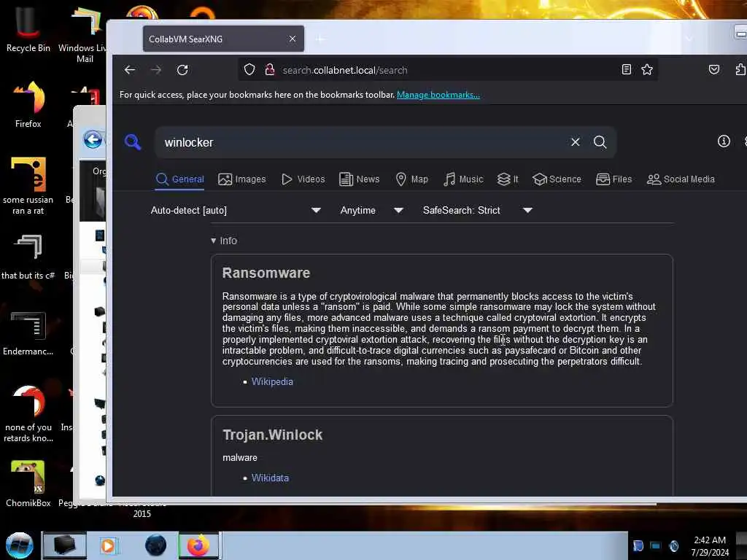
Task: Click the search.collabnet.local address bar
Action: (448, 70)
